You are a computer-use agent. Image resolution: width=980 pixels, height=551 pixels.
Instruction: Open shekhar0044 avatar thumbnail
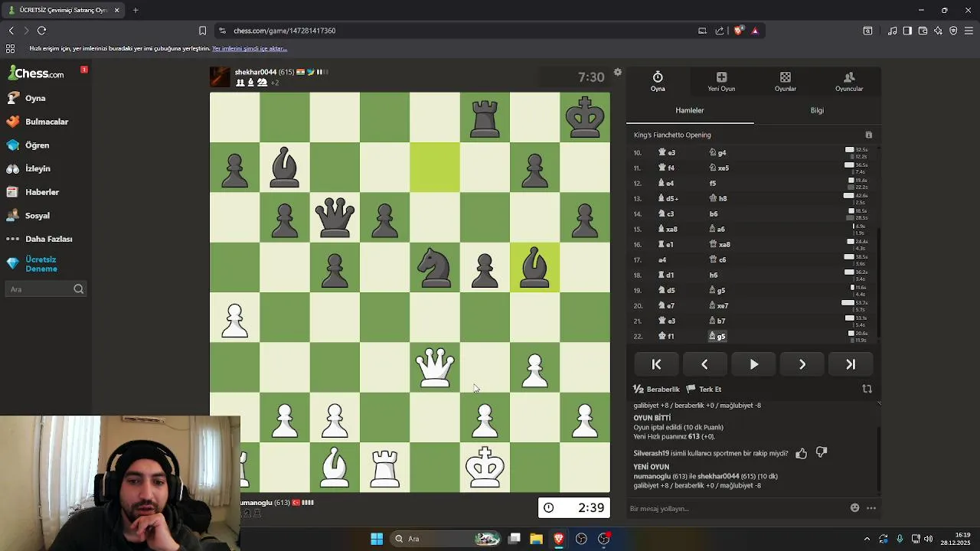click(220, 77)
